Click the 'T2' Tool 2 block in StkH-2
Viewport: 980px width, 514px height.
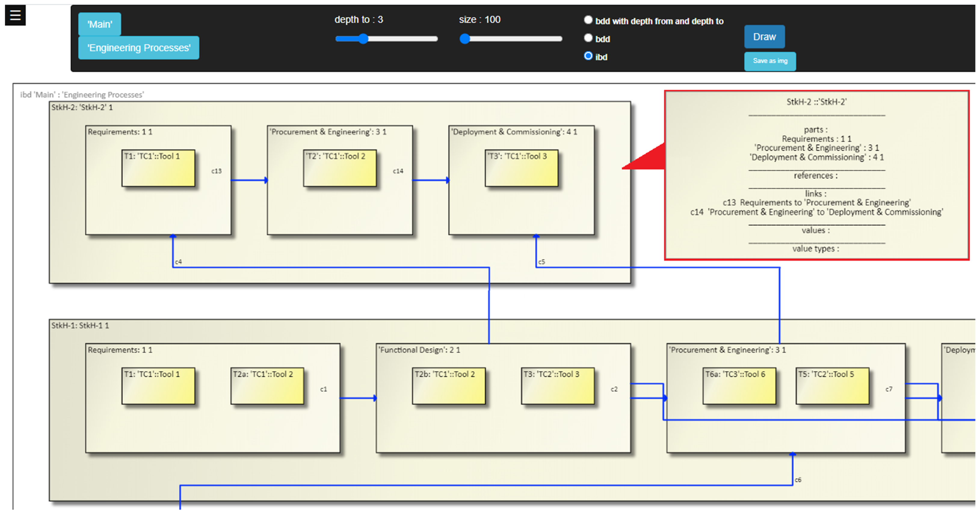point(340,168)
